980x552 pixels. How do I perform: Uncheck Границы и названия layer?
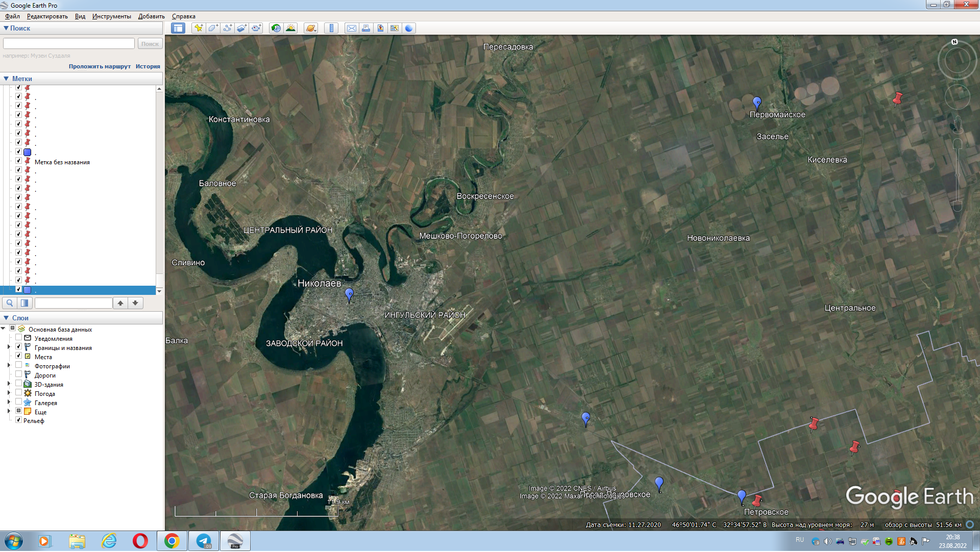pos(18,347)
